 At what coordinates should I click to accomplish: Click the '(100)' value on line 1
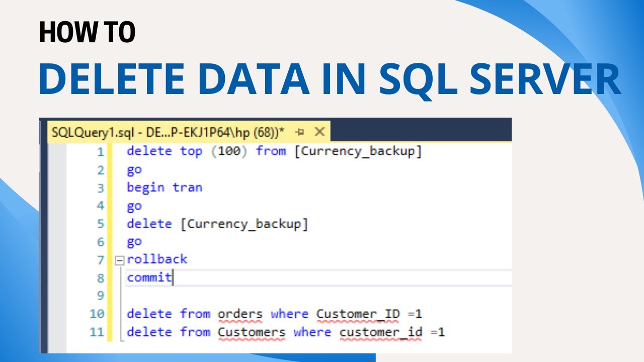[229, 151]
